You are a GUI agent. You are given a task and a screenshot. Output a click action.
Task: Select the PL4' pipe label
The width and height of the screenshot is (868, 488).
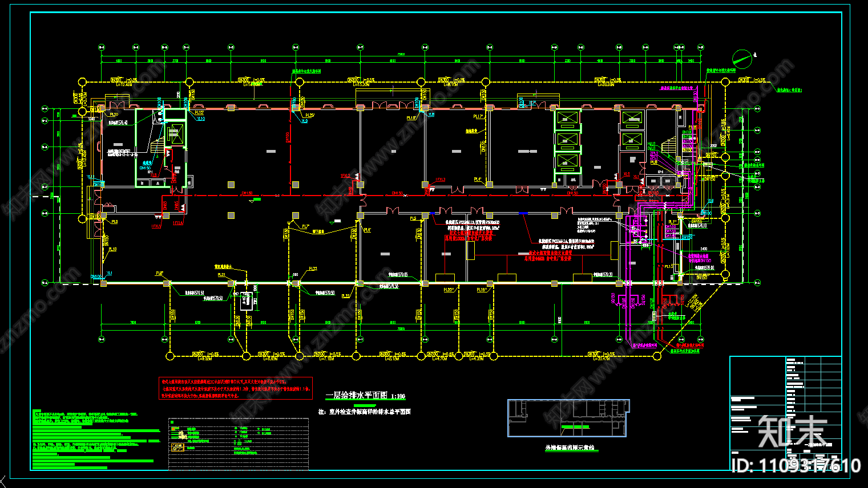478,179
